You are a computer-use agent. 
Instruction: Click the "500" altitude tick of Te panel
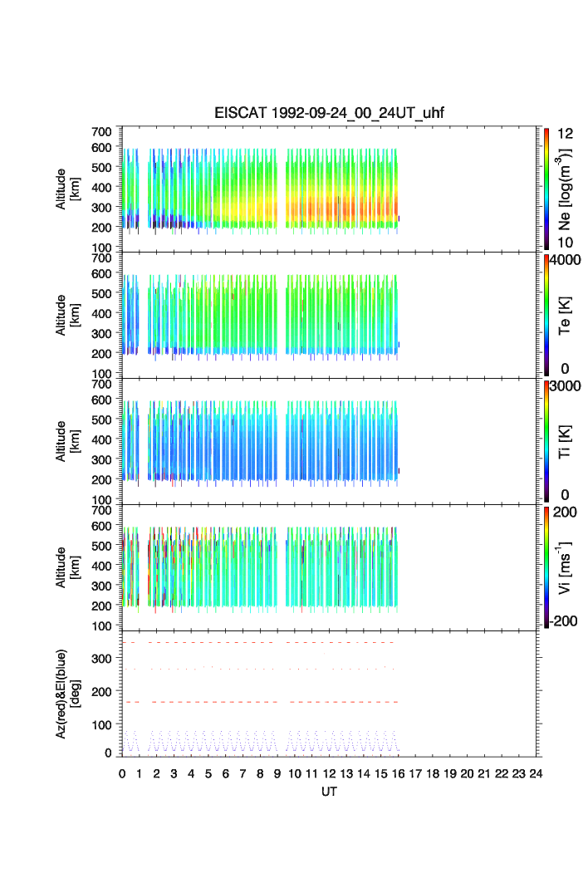pyautogui.click(x=101, y=293)
